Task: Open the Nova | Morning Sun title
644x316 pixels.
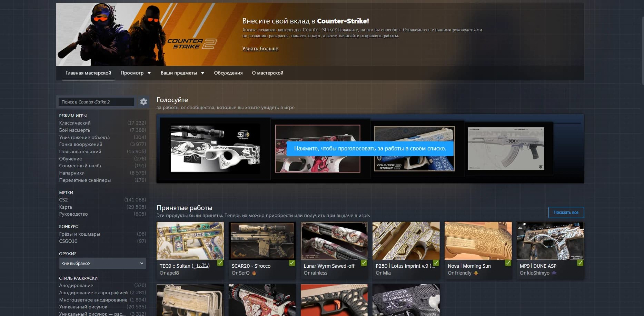Action: coord(469,266)
